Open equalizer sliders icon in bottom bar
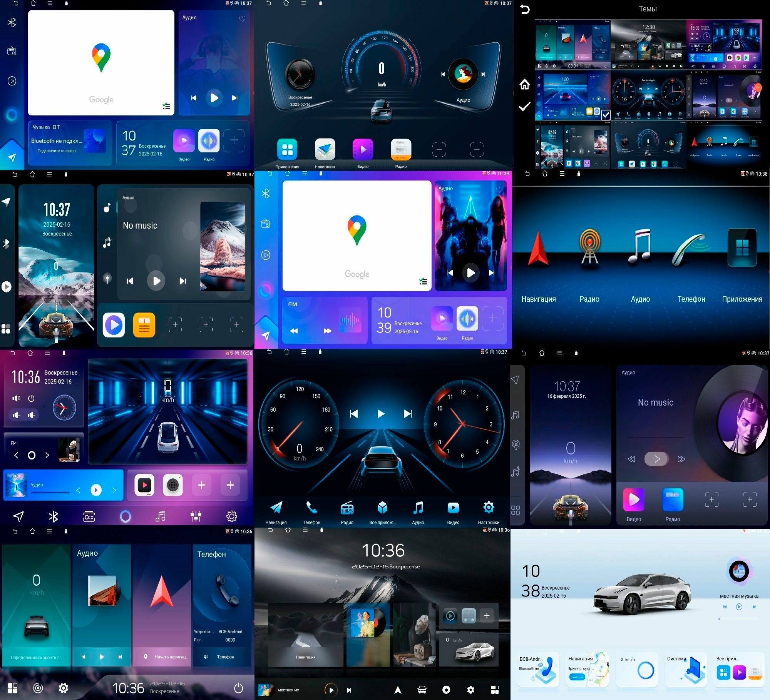 tap(196, 516)
